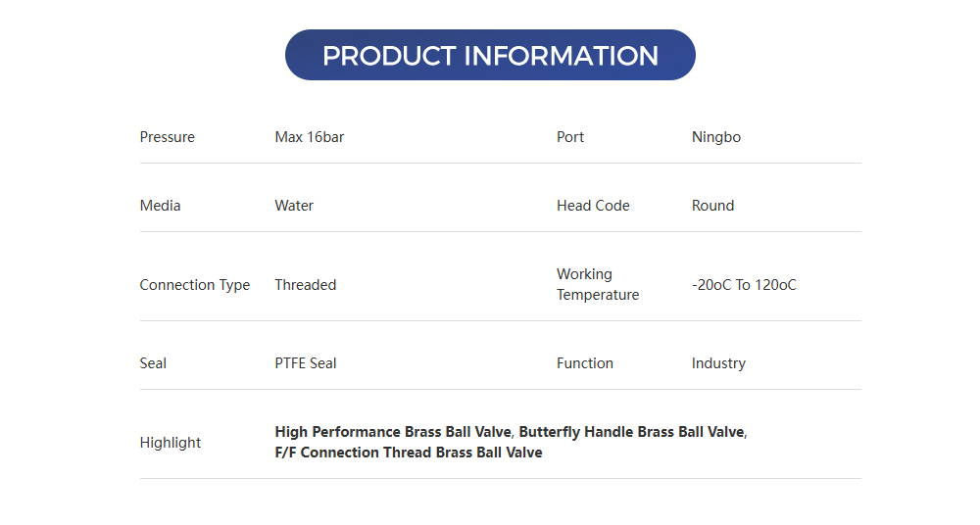This screenshot has width=980, height=525.
Task: Select the Ningbo port value
Action: click(716, 137)
